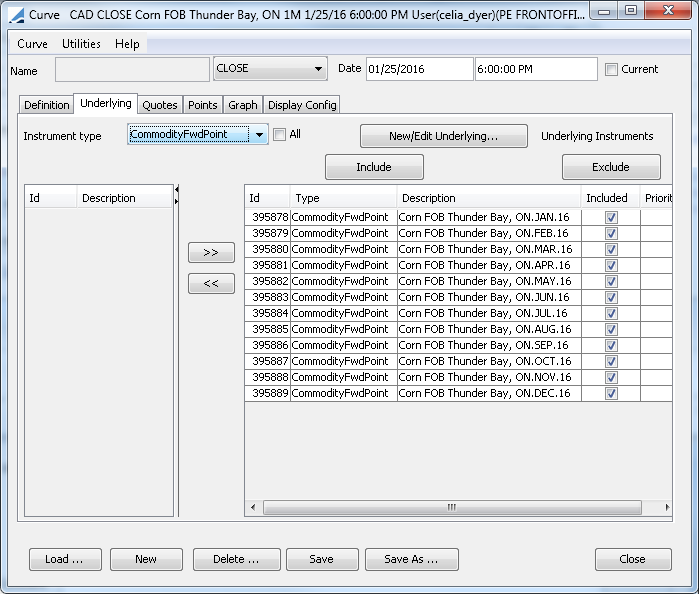
Task: Untick Included for Corn JAN.16 row
Action: coord(611,218)
